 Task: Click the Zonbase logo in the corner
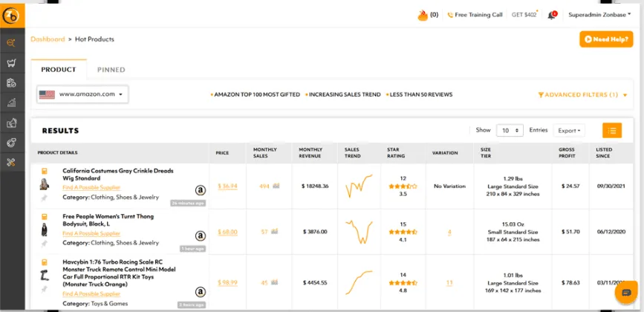[10, 16]
